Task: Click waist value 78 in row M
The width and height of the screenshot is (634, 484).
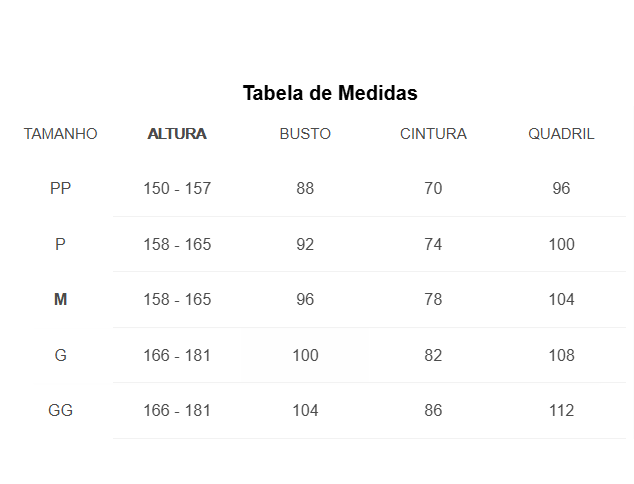Action: 433,299
